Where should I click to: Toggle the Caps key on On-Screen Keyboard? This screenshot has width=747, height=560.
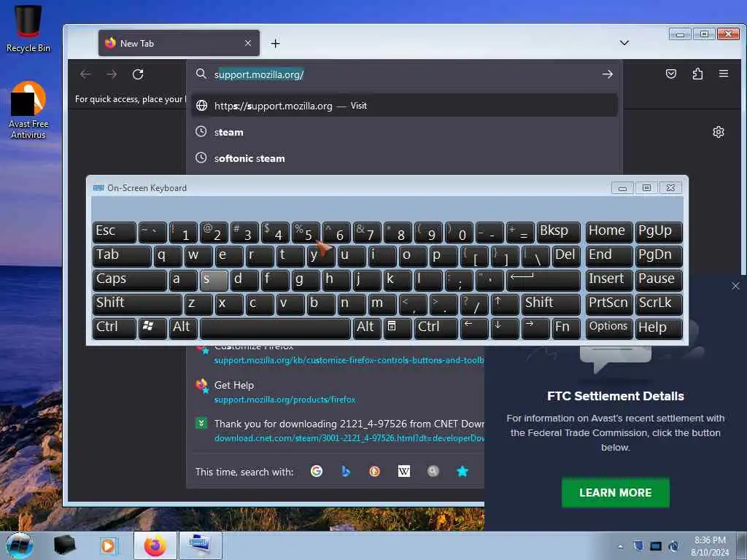pyautogui.click(x=130, y=281)
